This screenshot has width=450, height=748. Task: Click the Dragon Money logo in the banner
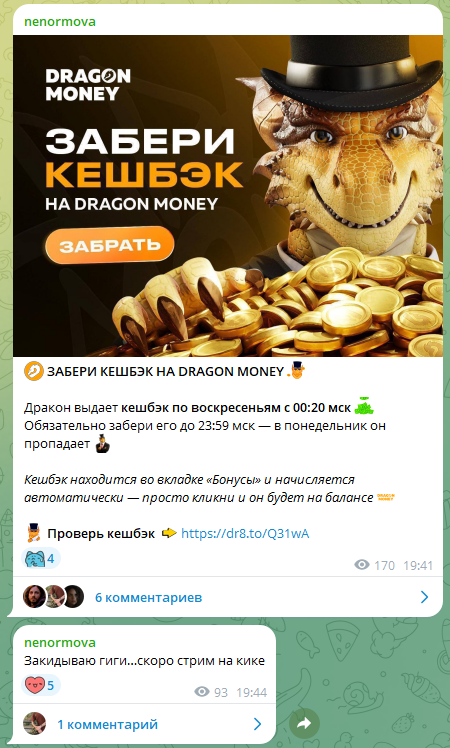pos(88,84)
